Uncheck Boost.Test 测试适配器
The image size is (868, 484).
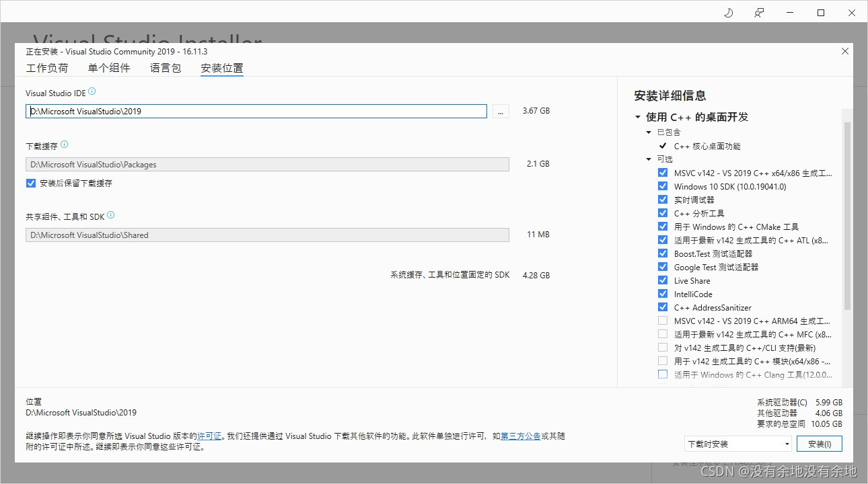click(x=663, y=253)
